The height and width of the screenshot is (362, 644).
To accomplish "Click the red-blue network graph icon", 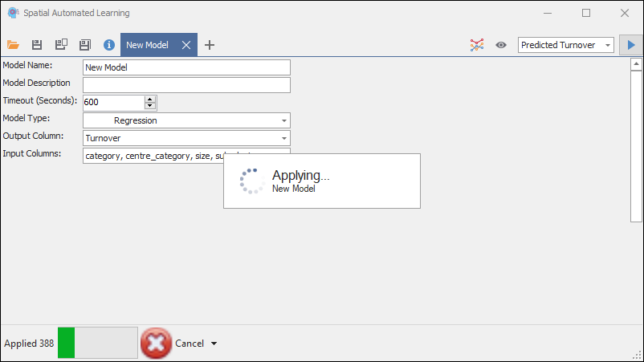I will pyautogui.click(x=476, y=45).
